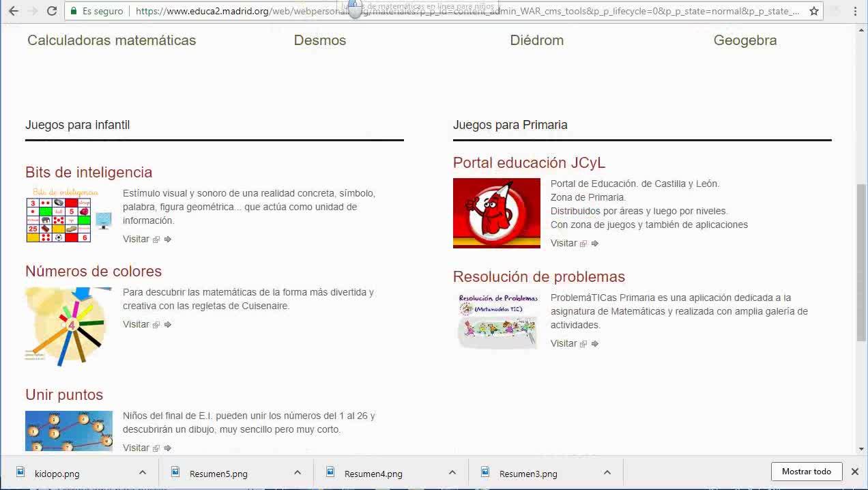The image size is (868, 490).
Task: Expand options for Resumen5.png download
Action: [298, 472]
